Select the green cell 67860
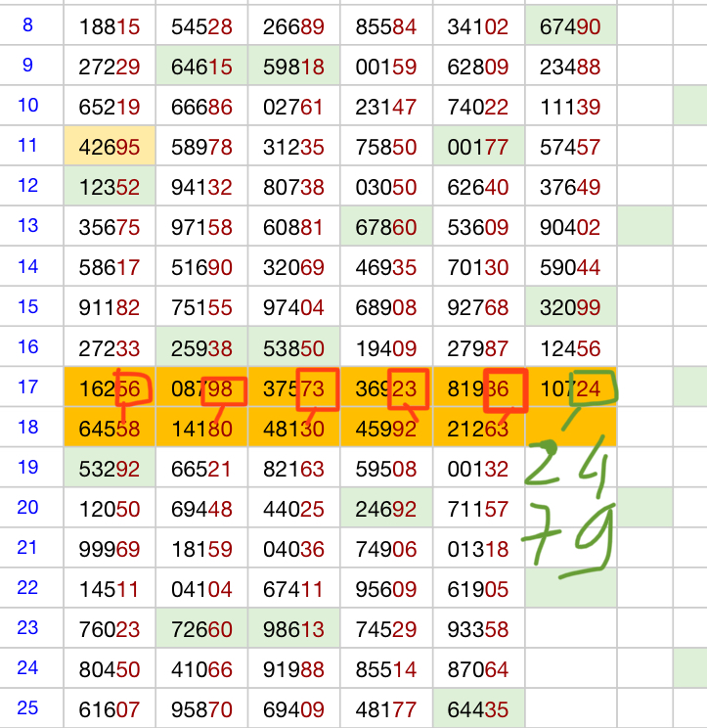Viewport: 707px width, 728px height. tap(386, 227)
